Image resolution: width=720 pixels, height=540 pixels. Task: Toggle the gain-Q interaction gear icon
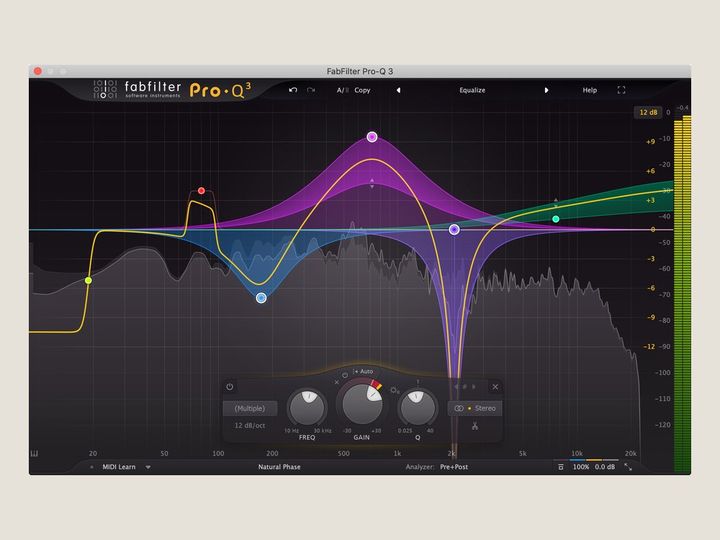(394, 390)
